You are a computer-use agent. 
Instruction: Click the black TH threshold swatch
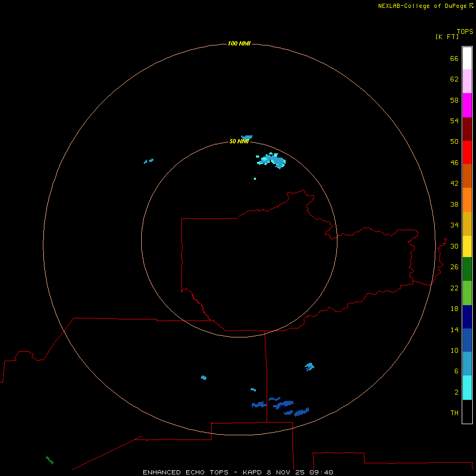coord(467,411)
